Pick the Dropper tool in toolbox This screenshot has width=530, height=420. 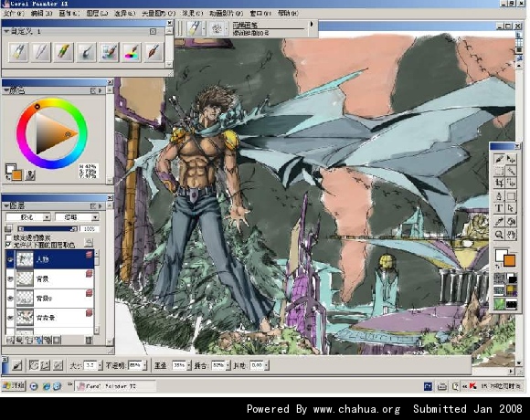click(499, 222)
